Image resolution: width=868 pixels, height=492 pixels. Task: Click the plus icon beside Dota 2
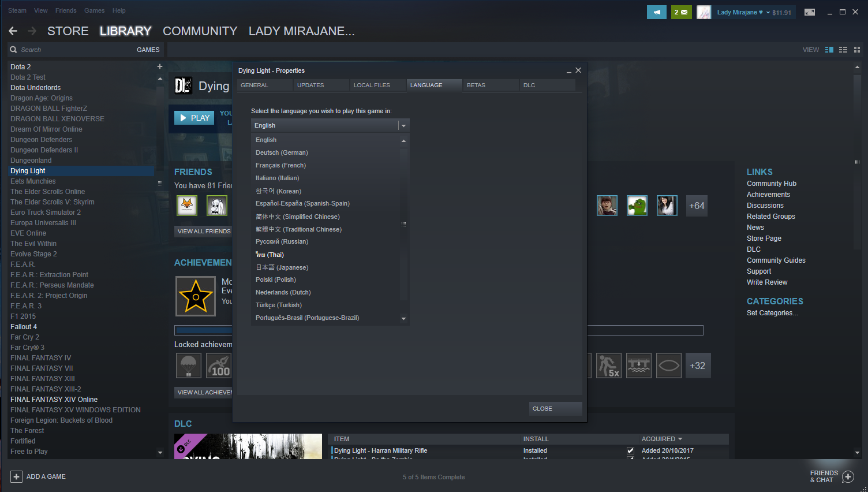click(160, 66)
